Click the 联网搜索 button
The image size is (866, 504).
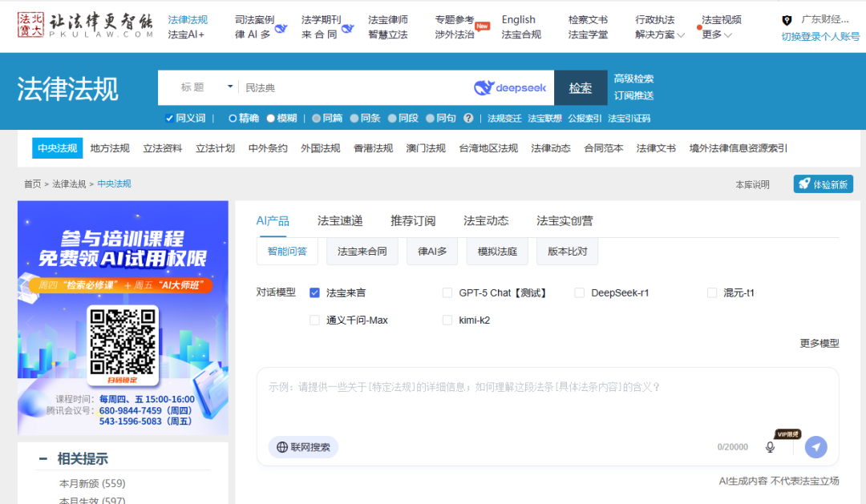click(x=303, y=447)
